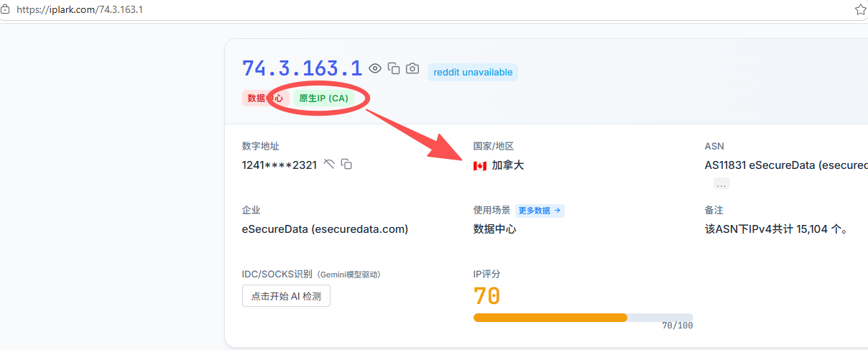
Task: Toggle the eye icon beside 74.3.163.1
Action: point(375,68)
